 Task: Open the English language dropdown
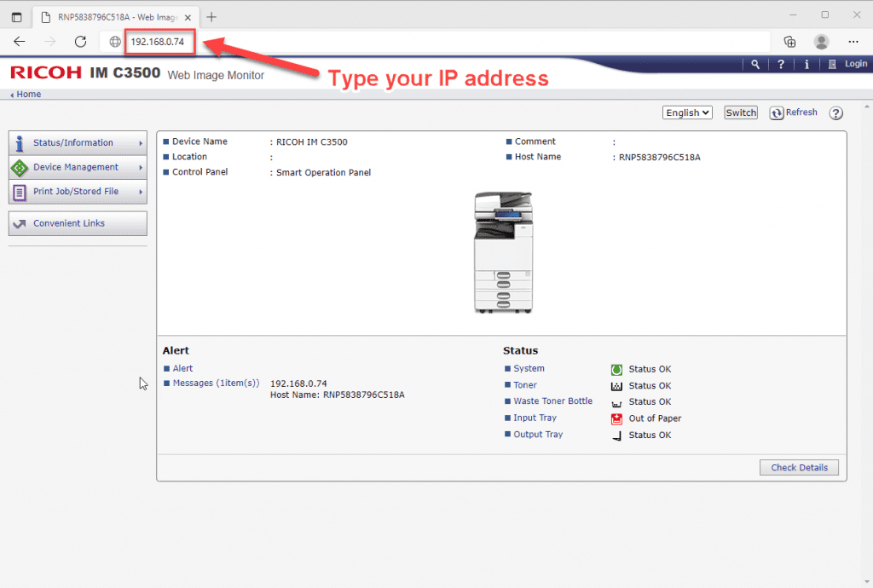coord(688,112)
